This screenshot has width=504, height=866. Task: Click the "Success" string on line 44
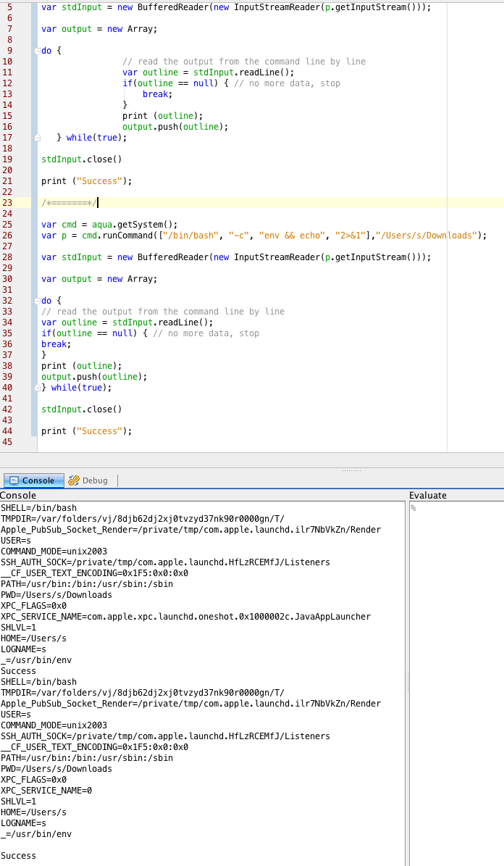click(x=99, y=430)
